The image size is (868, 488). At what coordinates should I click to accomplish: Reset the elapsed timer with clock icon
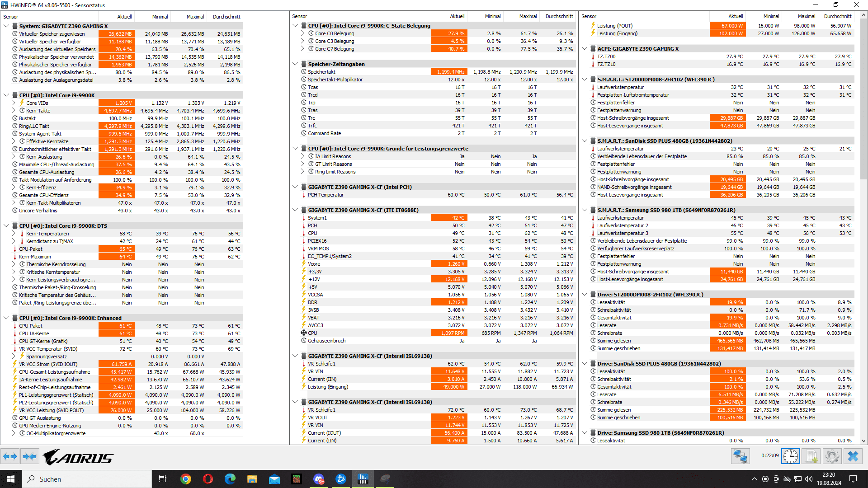(x=791, y=456)
